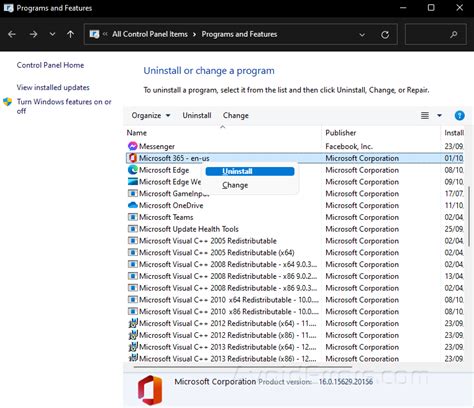
Task: Select the Microsoft GameInput icon
Action: coord(133,193)
